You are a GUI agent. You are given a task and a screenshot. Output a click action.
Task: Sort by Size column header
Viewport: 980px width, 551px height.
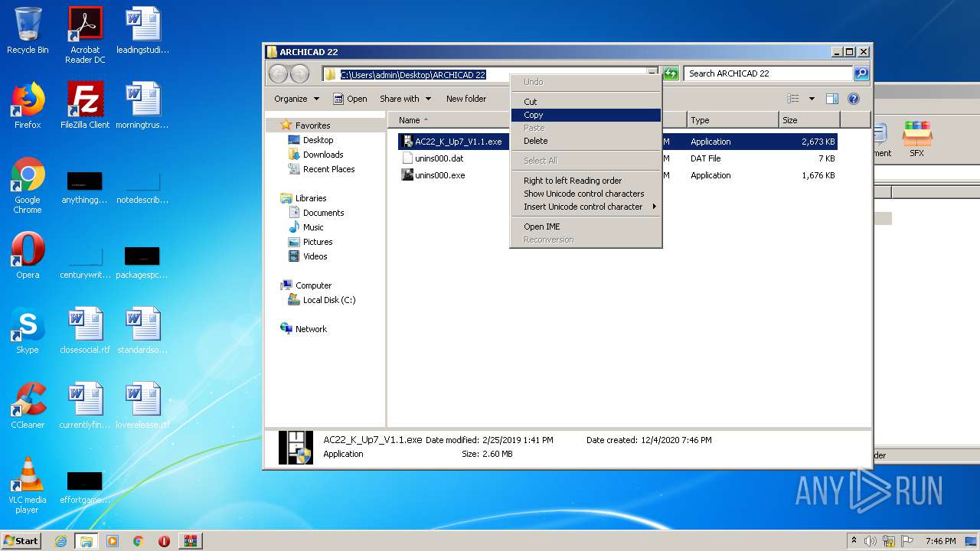(x=809, y=120)
